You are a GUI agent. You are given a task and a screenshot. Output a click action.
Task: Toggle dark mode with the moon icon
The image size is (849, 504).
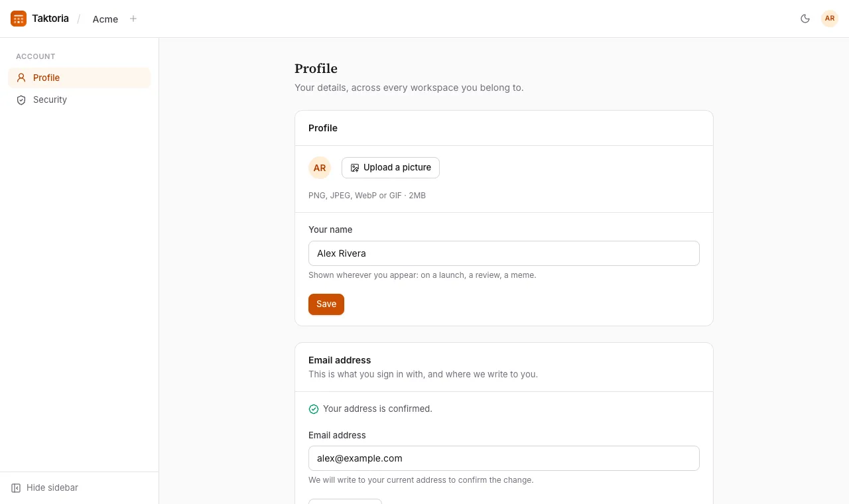coord(805,19)
